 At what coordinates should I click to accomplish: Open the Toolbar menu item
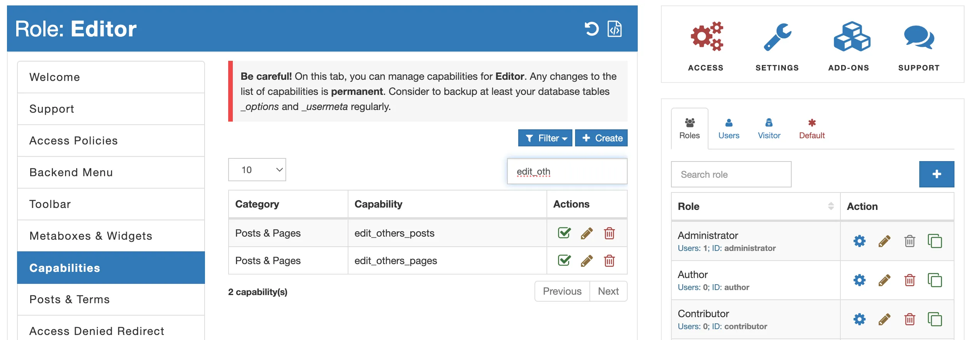click(x=111, y=204)
